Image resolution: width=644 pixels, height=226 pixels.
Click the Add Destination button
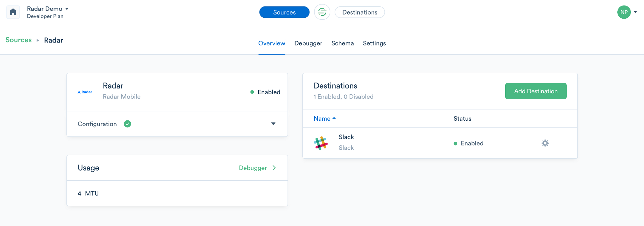click(536, 91)
